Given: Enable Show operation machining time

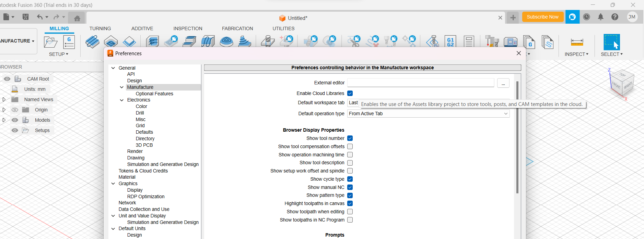Looking at the screenshot, I should [x=350, y=155].
